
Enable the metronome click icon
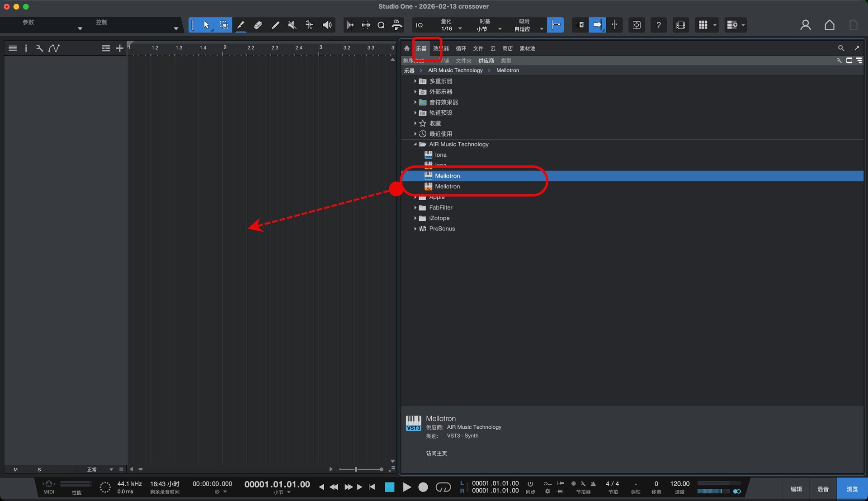click(x=593, y=484)
